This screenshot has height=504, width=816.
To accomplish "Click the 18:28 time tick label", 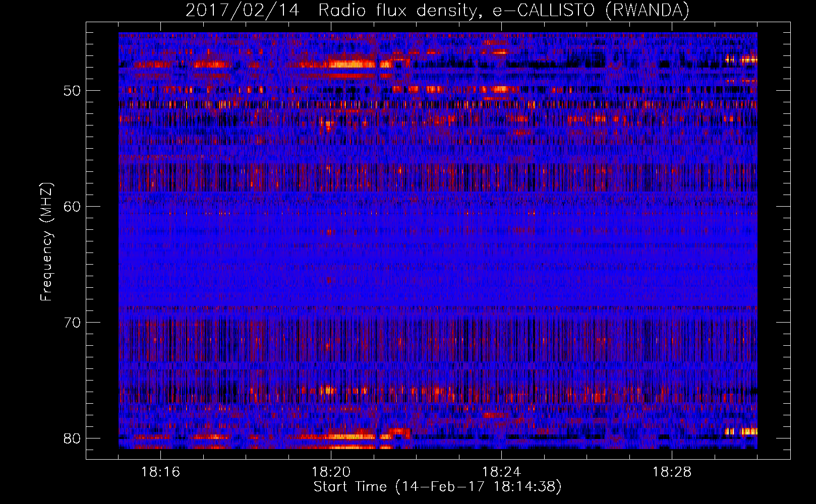I will (672, 472).
